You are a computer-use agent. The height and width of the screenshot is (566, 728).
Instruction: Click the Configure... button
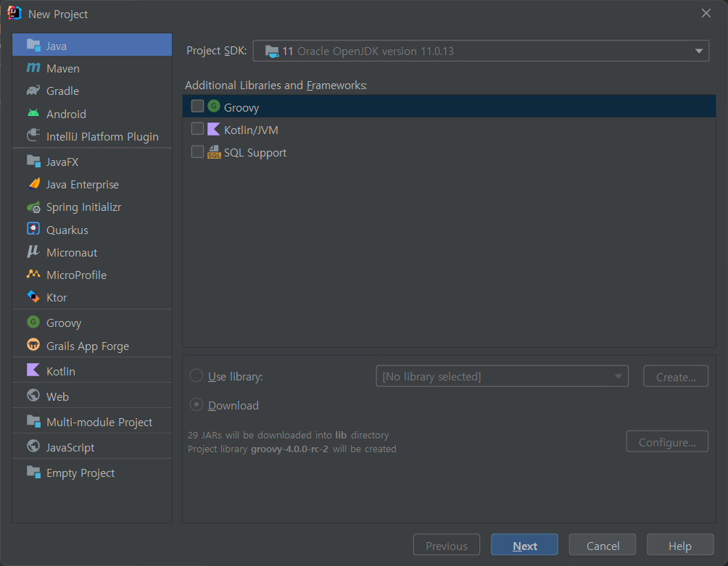point(667,442)
